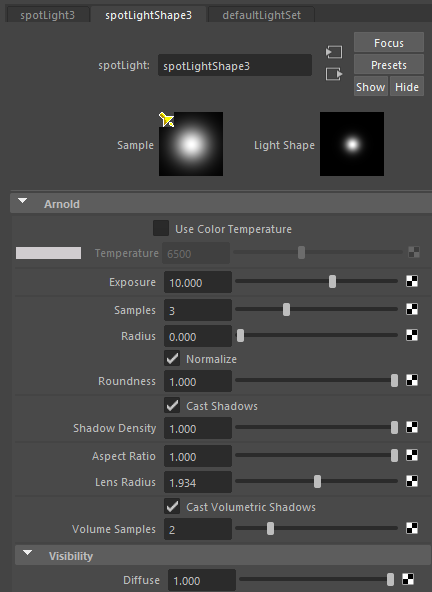
Task: Click the go to output connection icon
Action: point(334,74)
